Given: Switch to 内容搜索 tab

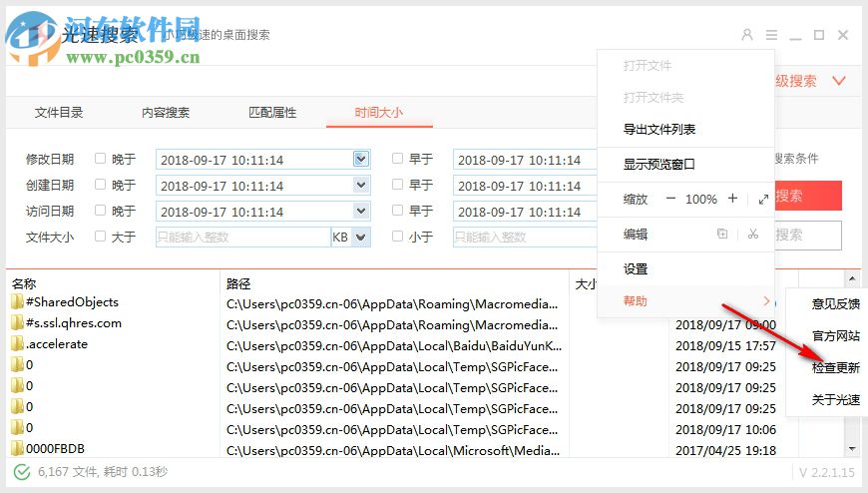Looking at the screenshot, I should pos(166,113).
